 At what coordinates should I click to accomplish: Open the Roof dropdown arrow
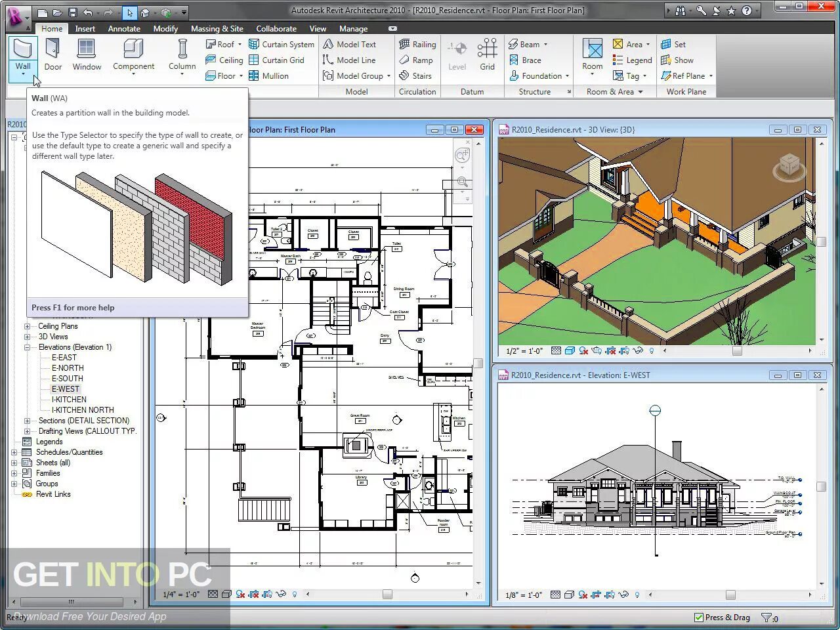point(240,44)
